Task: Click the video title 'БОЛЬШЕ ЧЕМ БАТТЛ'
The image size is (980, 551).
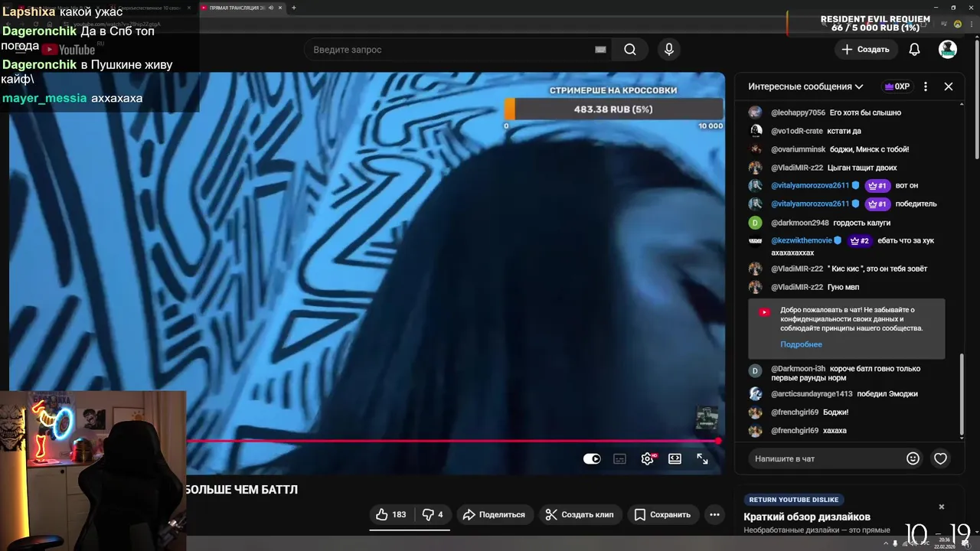Action: [x=242, y=490]
